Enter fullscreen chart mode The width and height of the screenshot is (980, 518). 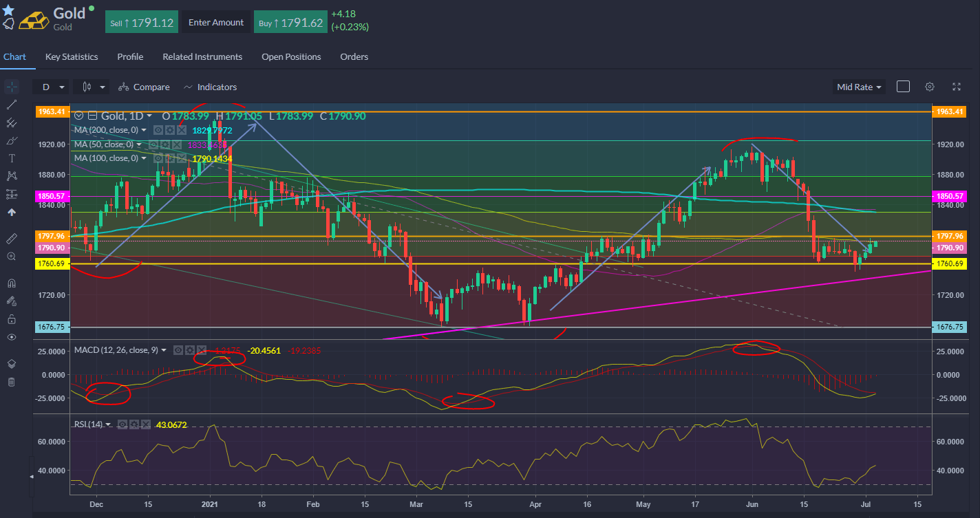[956, 87]
